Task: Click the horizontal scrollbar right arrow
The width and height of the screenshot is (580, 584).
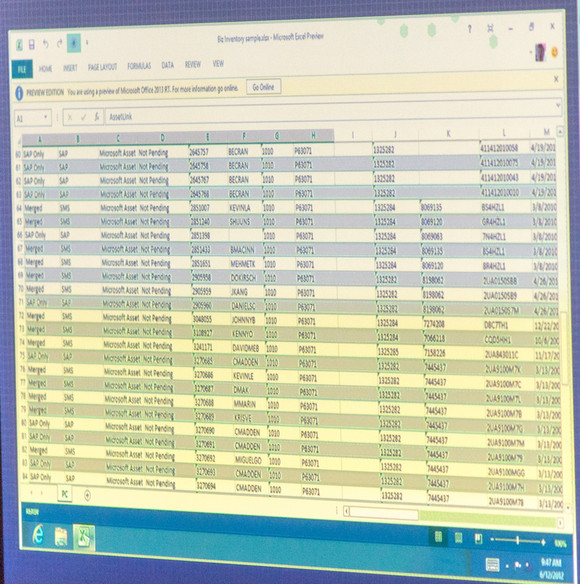Action: coord(560,524)
